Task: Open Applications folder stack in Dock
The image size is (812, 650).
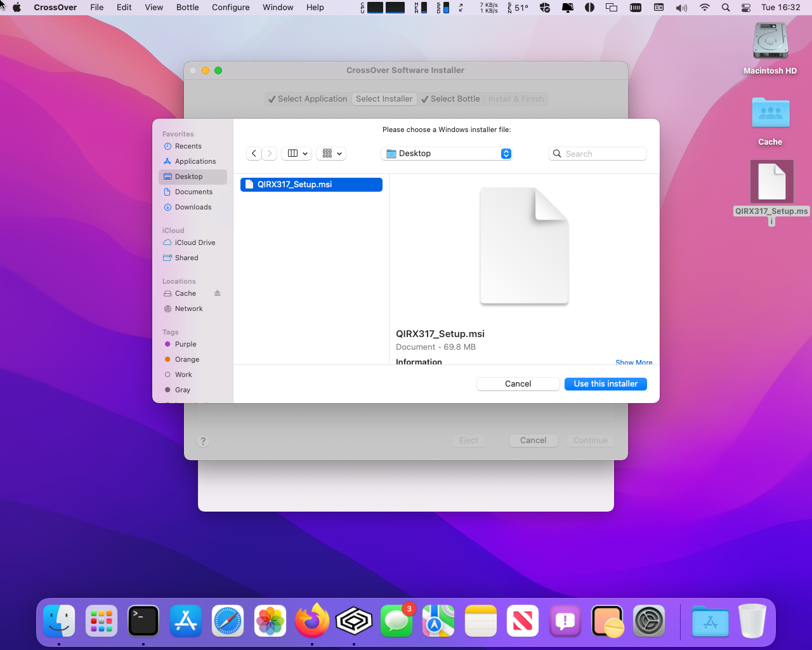Action: coord(710,620)
